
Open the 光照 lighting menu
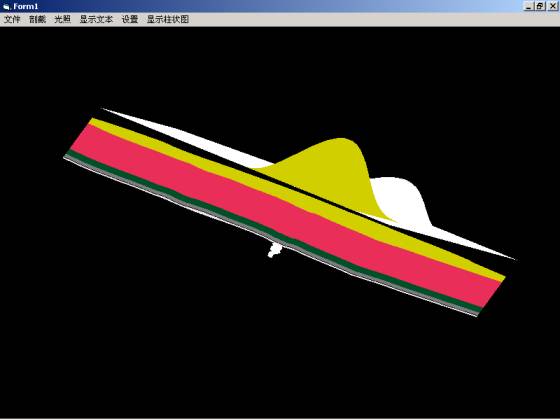pos(62,19)
